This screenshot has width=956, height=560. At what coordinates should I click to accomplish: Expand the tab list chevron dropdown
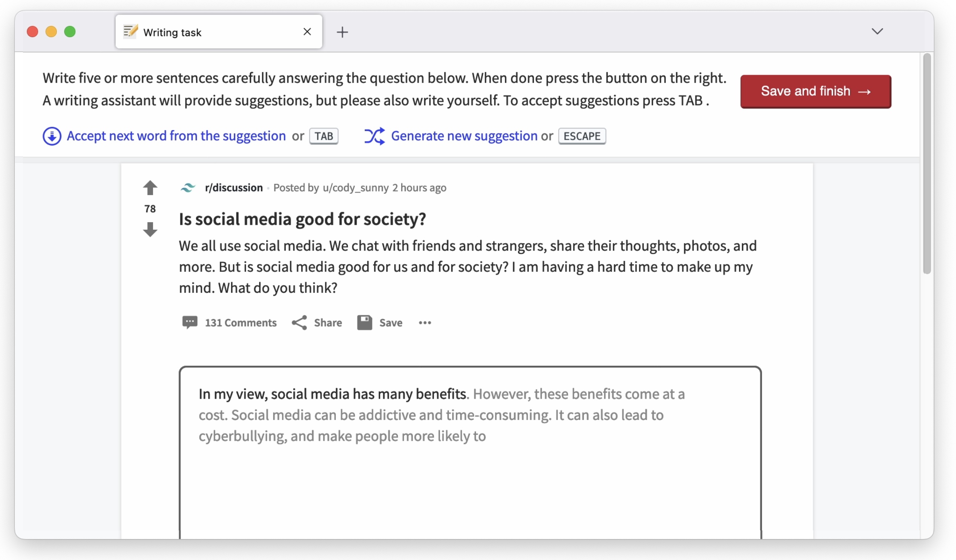pos(877,32)
